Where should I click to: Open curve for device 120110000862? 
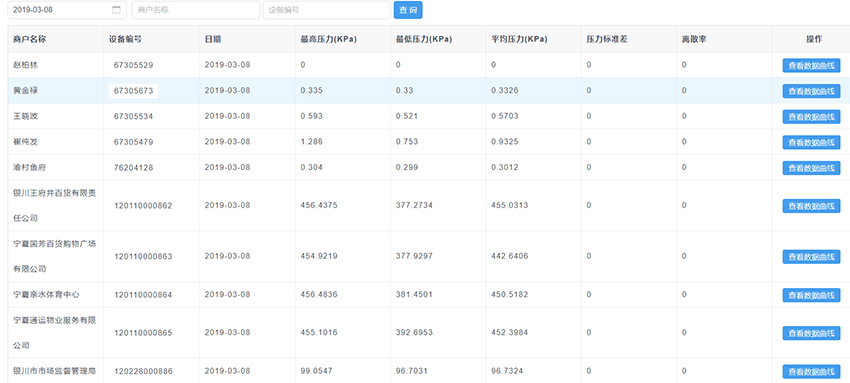(811, 206)
